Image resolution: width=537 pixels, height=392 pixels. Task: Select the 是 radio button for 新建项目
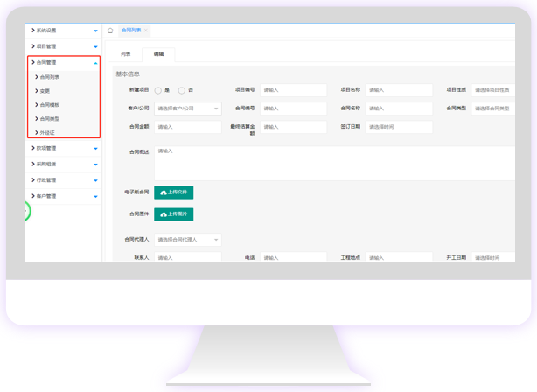pyautogui.click(x=158, y=90)
